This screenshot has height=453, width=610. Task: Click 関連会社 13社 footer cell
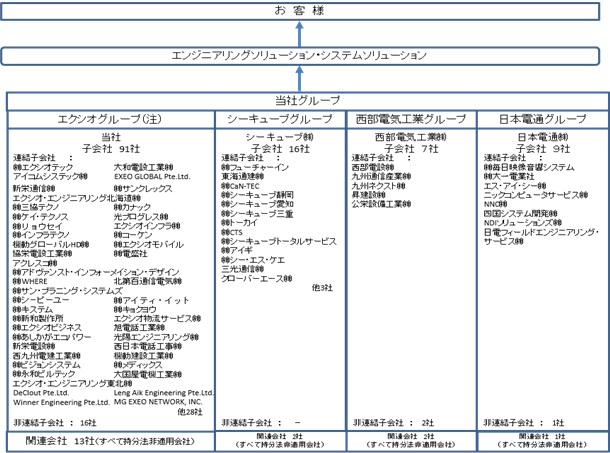point(110,441)
